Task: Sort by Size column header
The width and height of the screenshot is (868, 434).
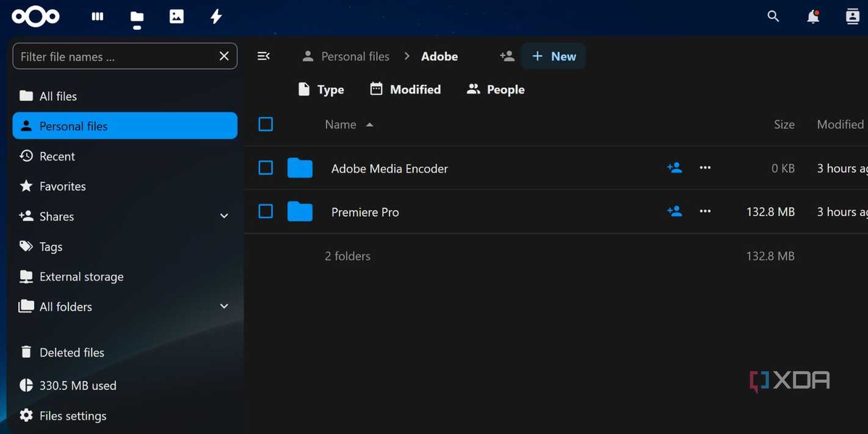Action: pos(784,125)
